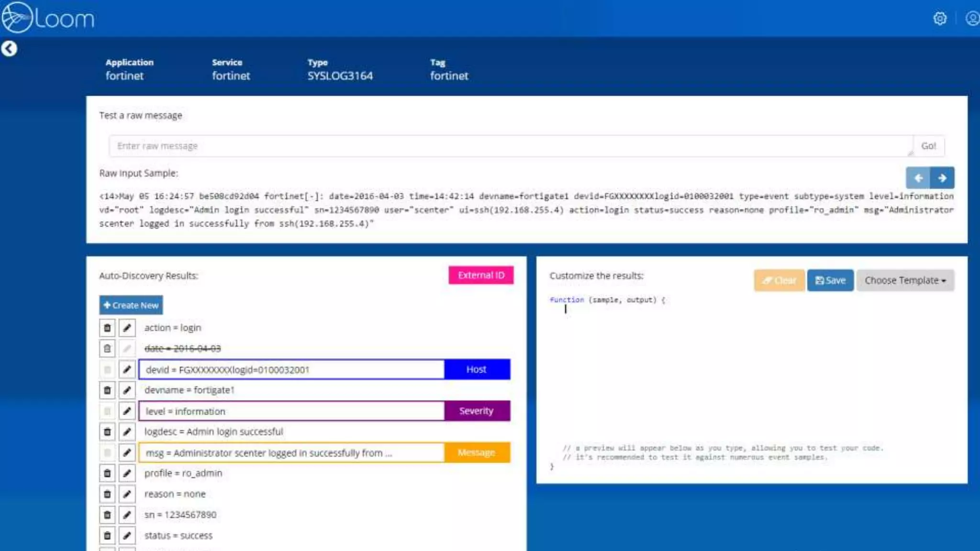Screen dimensions: 980x551
Task: Open the user profile icon
Action: 972,18
